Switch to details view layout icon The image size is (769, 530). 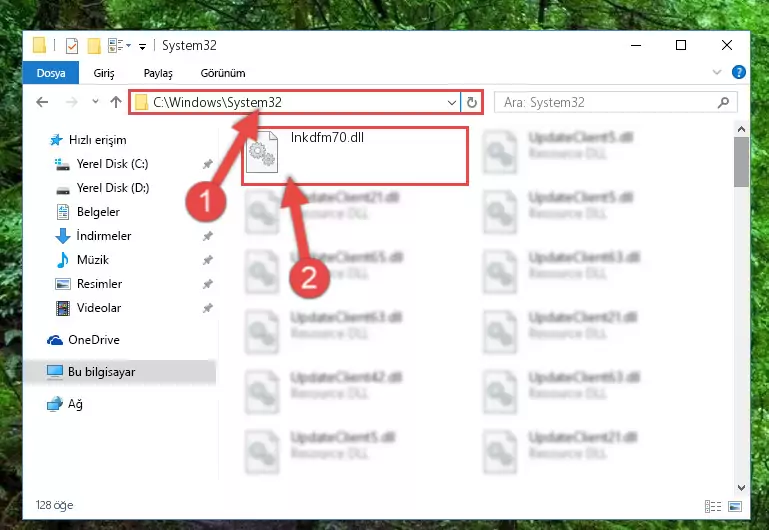[x=713, y=506]
